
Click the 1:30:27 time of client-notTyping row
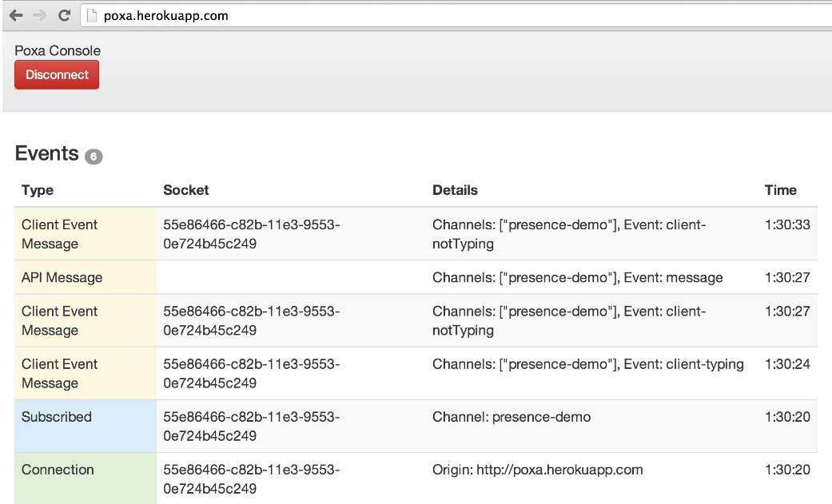pyautogui.click(x=787, y=312)
